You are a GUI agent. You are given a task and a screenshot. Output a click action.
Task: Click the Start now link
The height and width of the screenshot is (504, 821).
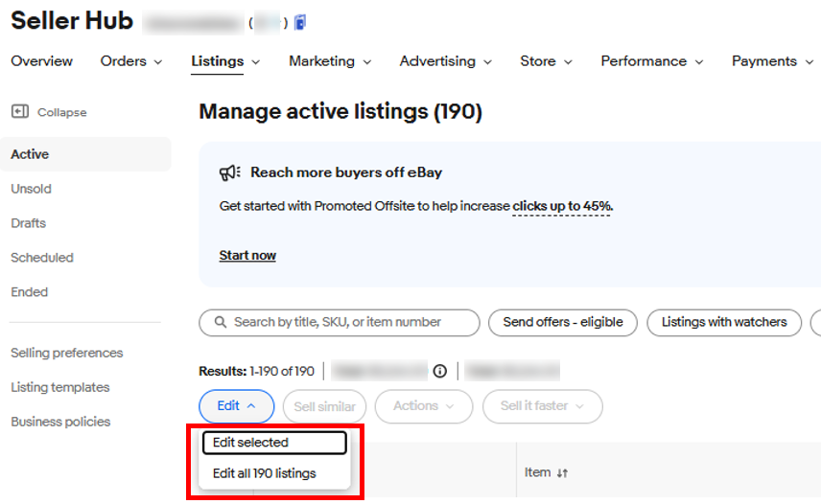click(247, 256)
